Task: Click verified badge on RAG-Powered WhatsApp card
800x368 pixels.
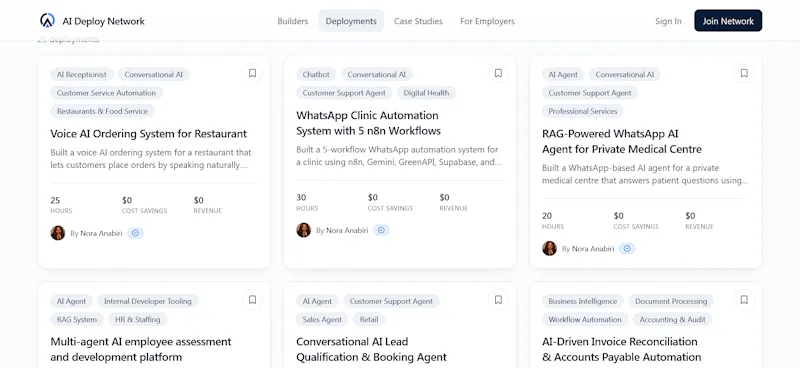Action: click(627, 249)
